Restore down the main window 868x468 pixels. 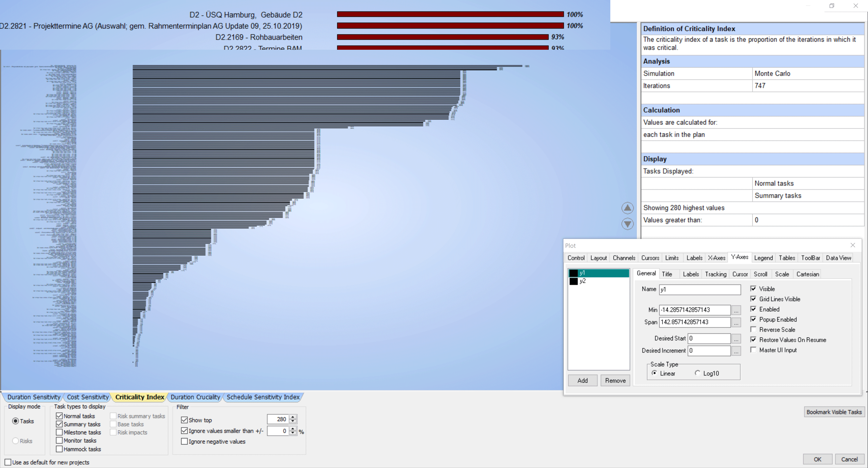tap(832, 6)
